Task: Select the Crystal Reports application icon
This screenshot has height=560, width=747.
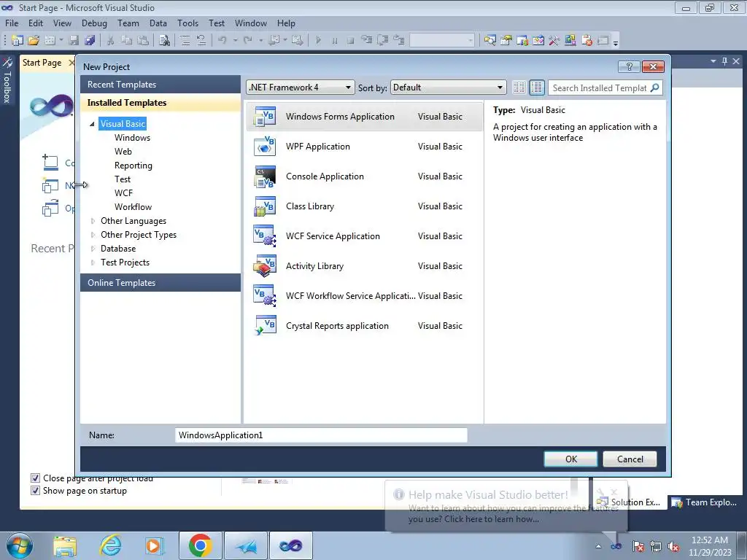Action: (265, 326)
